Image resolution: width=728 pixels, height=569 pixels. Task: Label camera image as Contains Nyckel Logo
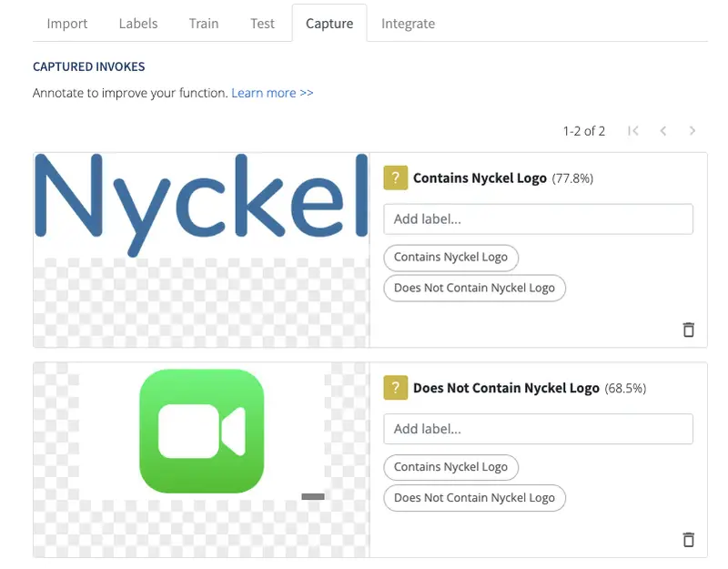[x=450, y=467]
